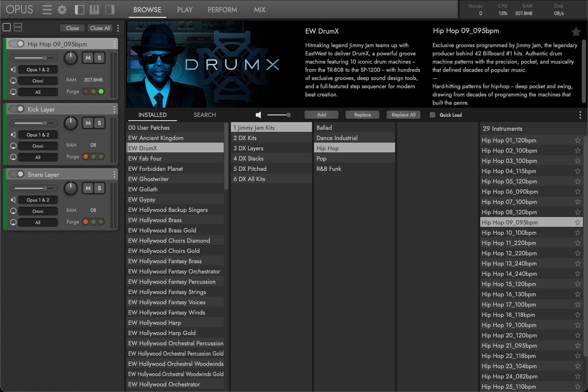Screen dimensions: 588x392
Task: Open Hip Hop slot All port dropdown
Action: (38, 92)
